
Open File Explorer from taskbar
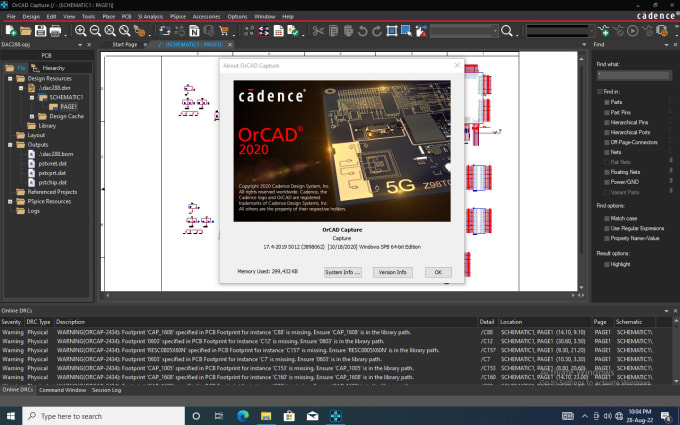(266, 416)
